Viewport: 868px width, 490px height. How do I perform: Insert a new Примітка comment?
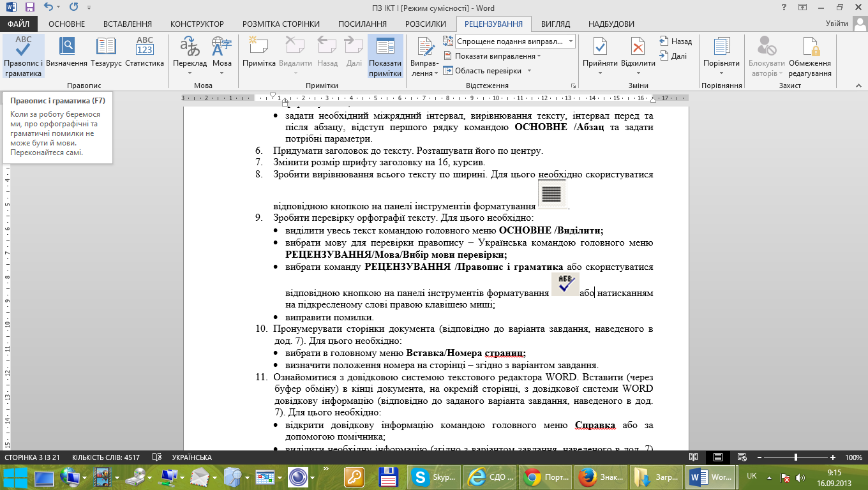tap(258, 52)
